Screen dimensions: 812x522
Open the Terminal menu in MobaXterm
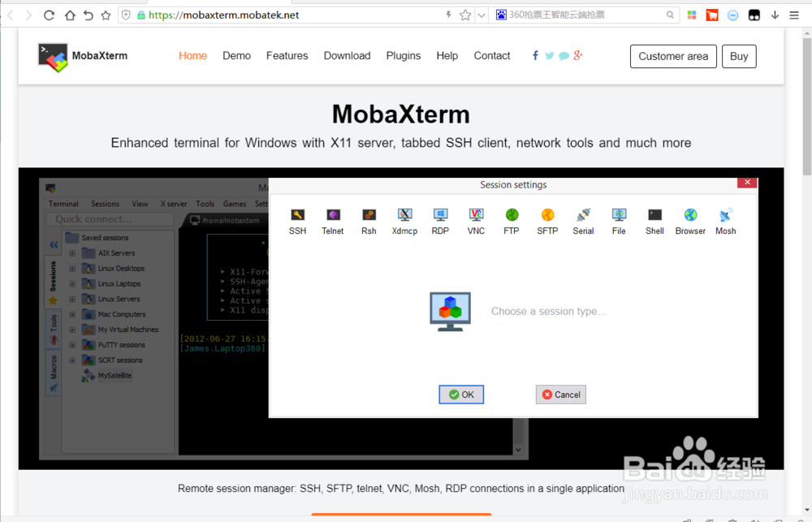click(63, 204)
